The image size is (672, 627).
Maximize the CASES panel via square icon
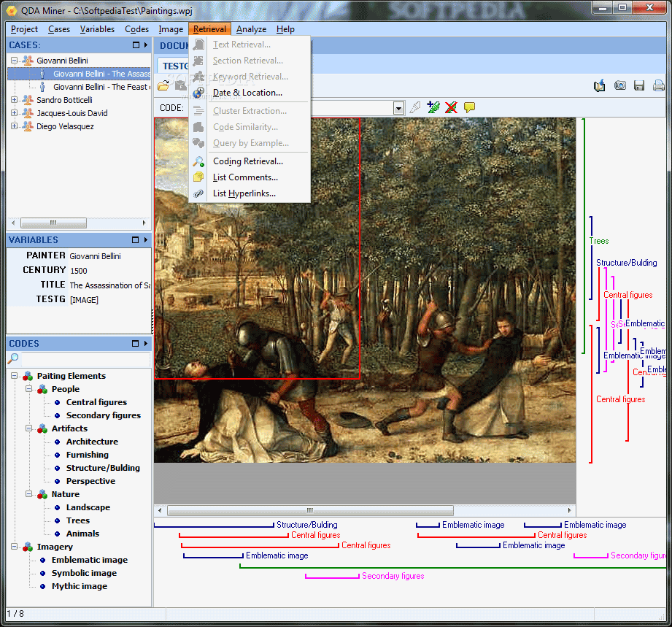tap(136, 45)
